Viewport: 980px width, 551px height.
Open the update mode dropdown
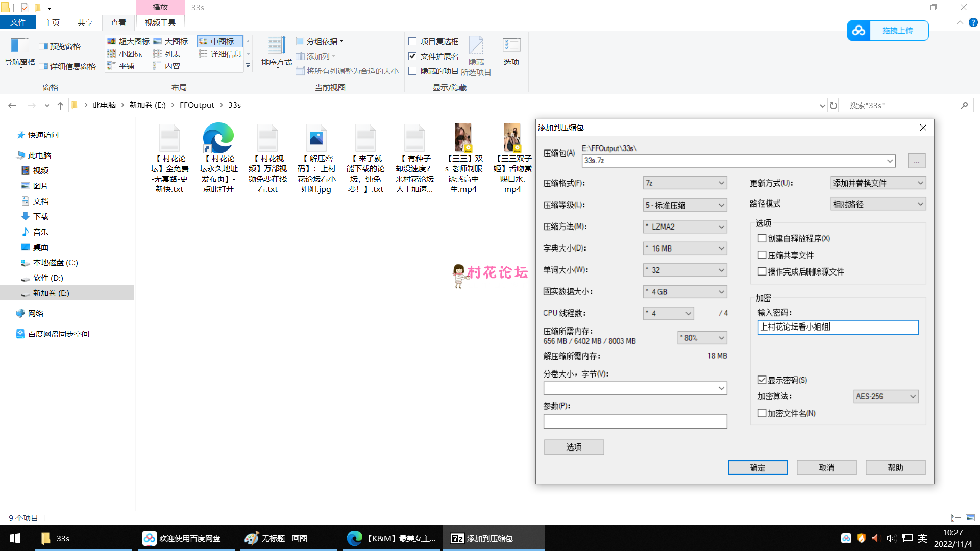878,183
